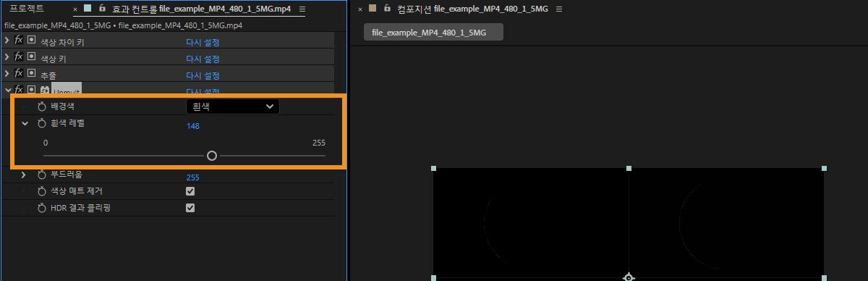Image resolution: width=868 pixels, height=281 pixels.
Task: Collapse the 흰색 레벨 property
Action: tap(25, 124)
